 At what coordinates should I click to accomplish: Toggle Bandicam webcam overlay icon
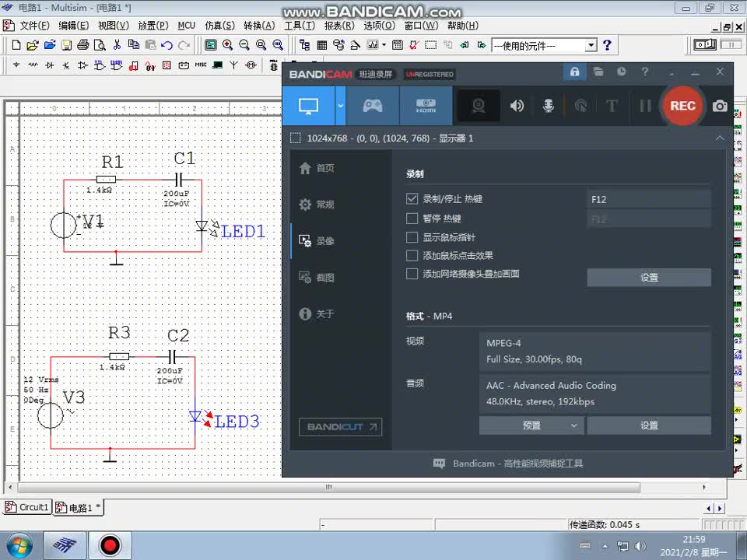point(479,106)
